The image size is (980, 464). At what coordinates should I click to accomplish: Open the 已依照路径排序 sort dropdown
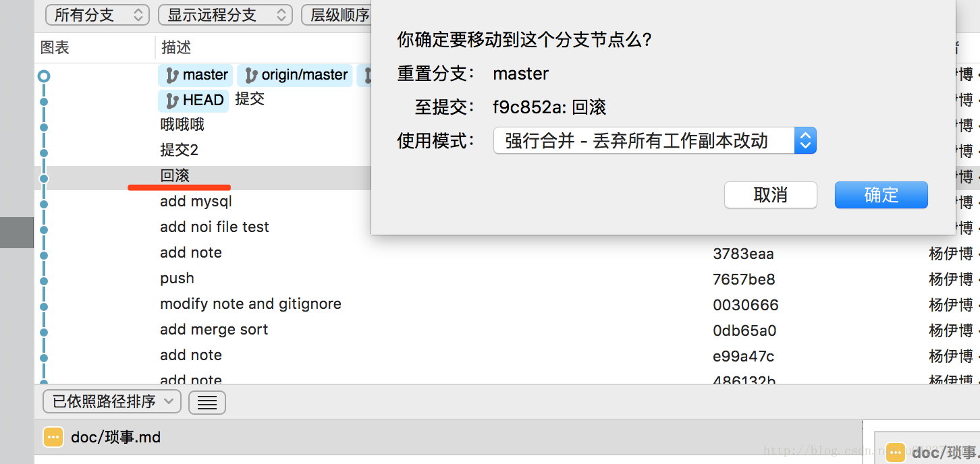coord(111,402)
